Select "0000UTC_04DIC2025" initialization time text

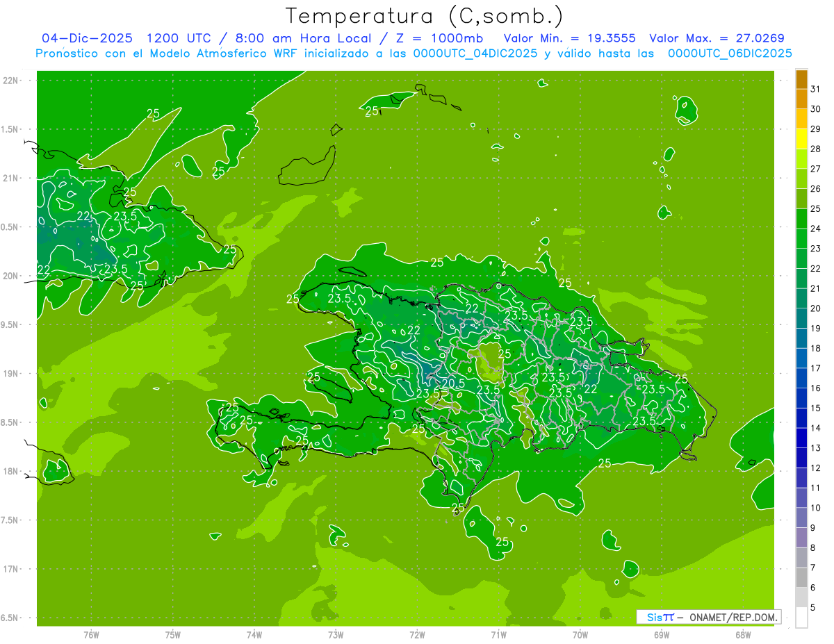click(x=475, y=53)
